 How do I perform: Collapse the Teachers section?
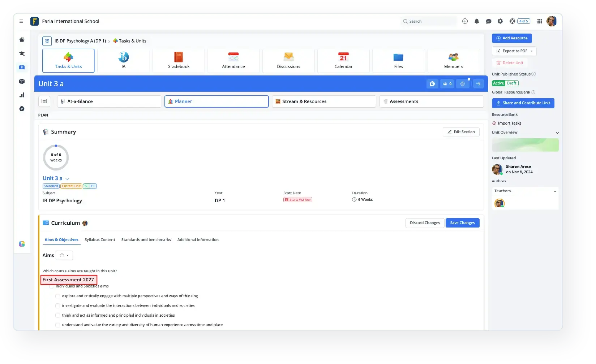(555, 191)
